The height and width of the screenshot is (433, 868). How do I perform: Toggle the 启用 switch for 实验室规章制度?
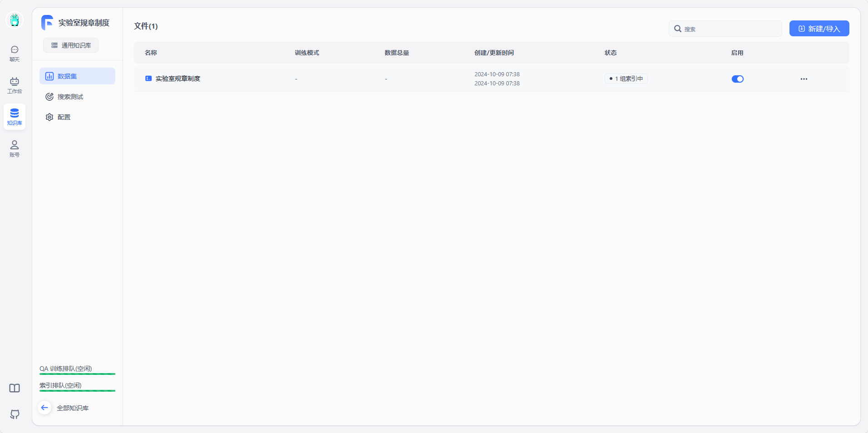click(737, 79)
